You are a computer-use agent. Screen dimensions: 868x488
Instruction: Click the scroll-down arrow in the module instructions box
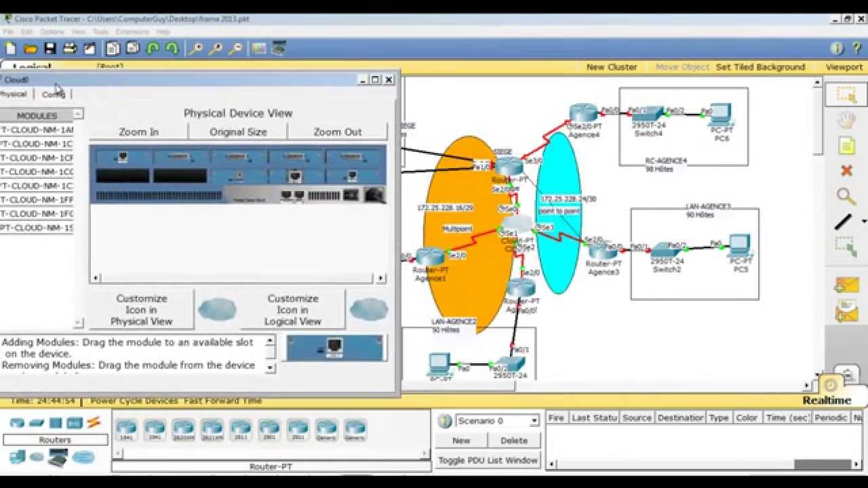tap(271, 368)
